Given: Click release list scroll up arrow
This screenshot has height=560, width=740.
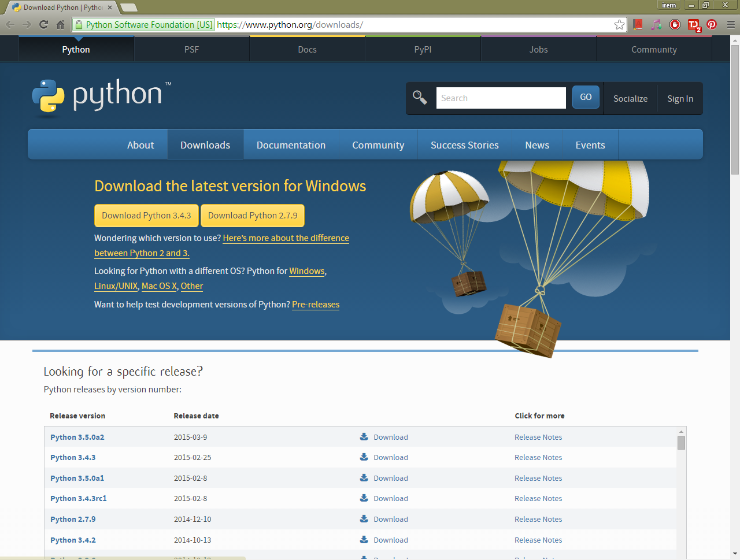Looking at the screenshot, I should [x=681, y=431].
